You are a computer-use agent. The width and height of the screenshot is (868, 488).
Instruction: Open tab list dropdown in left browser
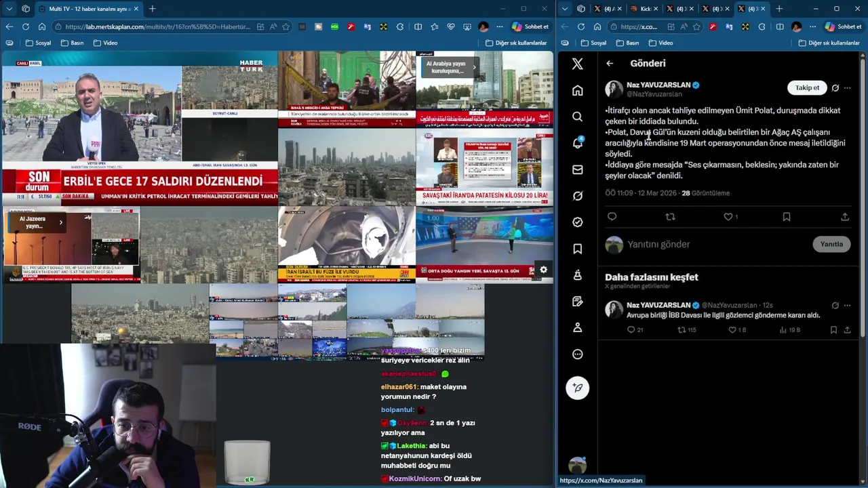9,9
